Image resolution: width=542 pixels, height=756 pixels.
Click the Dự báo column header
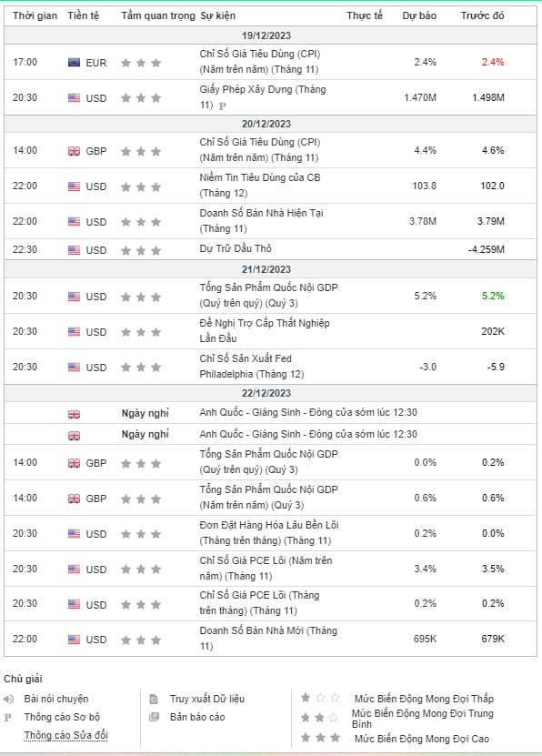[419, 15]
